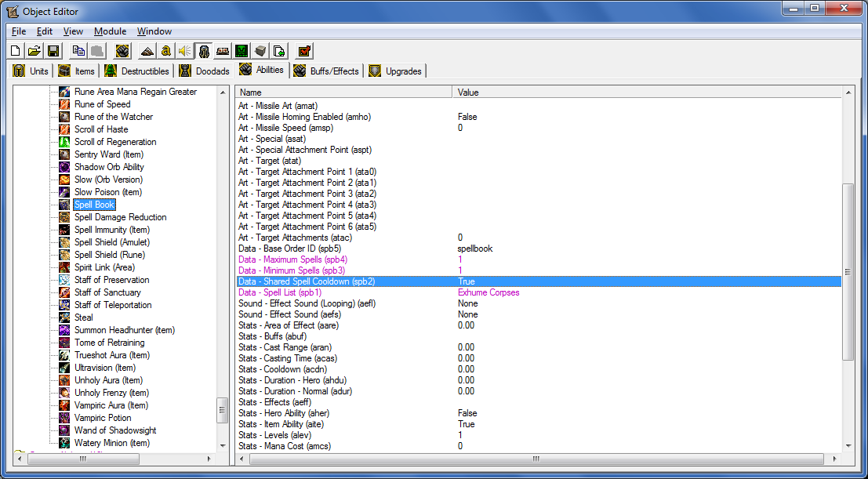Click the Shadow Orb Ability icon
868x479 pixels.
click(x=65, y=167)
